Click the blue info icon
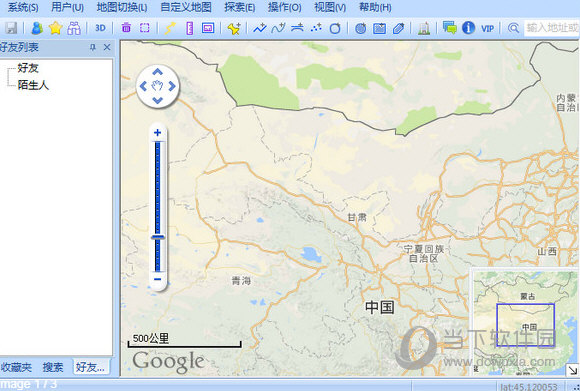Image resolution: width=580 pixels, height=391 pixels. point(468,28)
